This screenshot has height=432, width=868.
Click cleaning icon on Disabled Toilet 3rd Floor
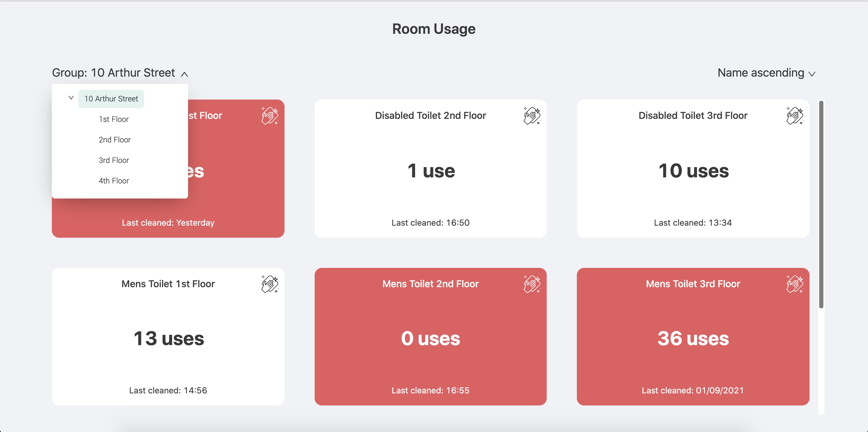click(x=795, y=116)
